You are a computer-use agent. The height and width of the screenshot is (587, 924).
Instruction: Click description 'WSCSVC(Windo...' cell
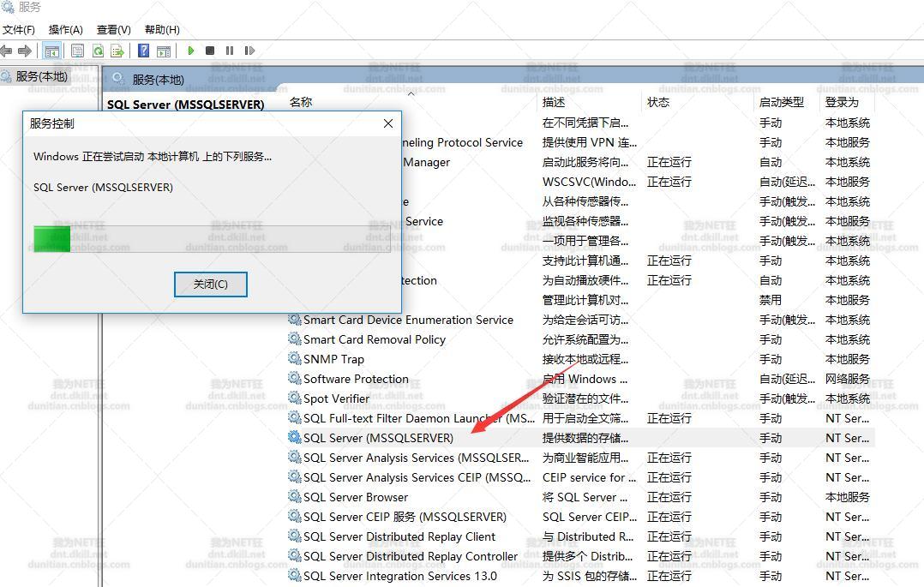coord(590,183)
